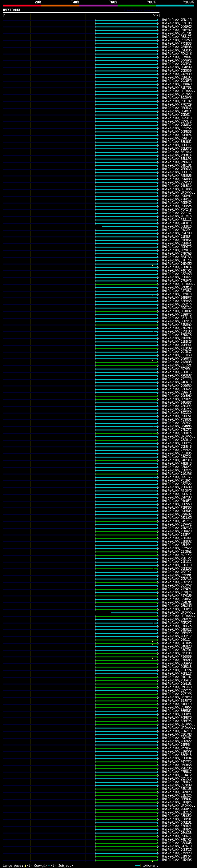Click the UniRef100_A9PIA2 label

coord(177,101)
